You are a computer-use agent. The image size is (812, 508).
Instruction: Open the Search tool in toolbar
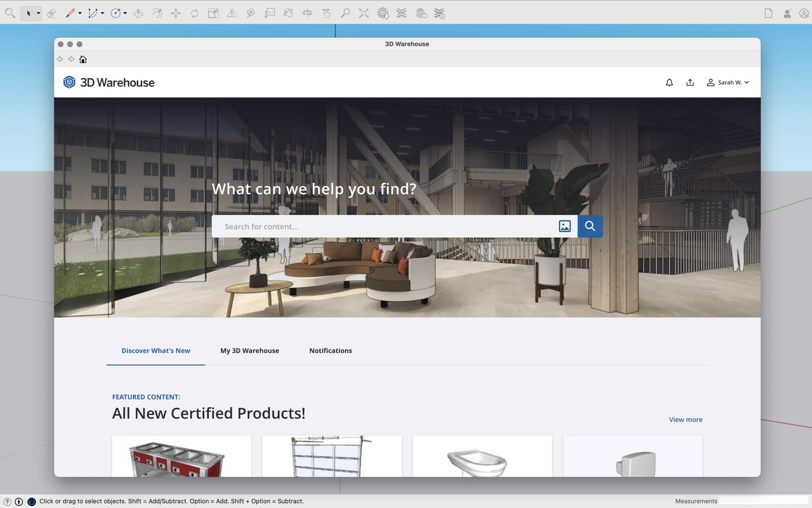[x=10, y=13]
